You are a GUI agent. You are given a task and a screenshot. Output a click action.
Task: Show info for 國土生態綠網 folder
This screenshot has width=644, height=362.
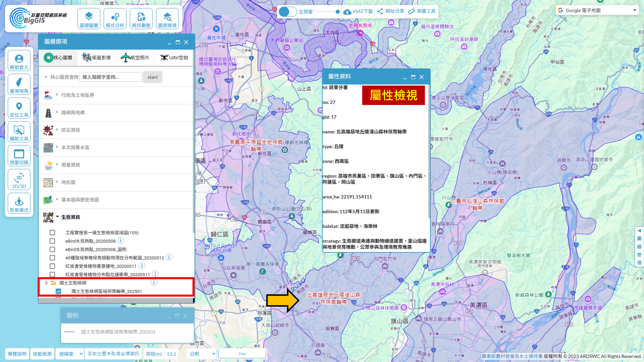pyautogui.click(x=154, y=282)
